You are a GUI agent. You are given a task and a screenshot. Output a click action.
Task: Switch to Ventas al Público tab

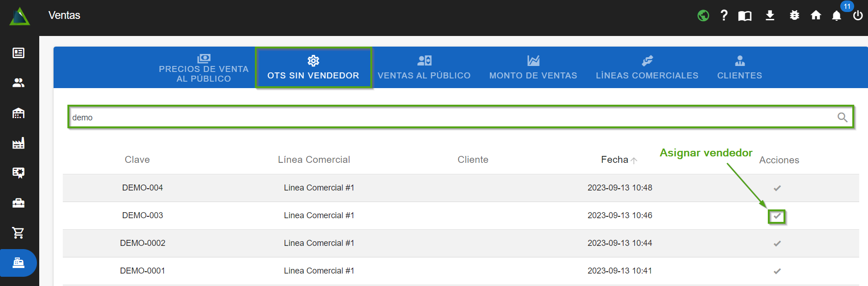tap(424, 68)
